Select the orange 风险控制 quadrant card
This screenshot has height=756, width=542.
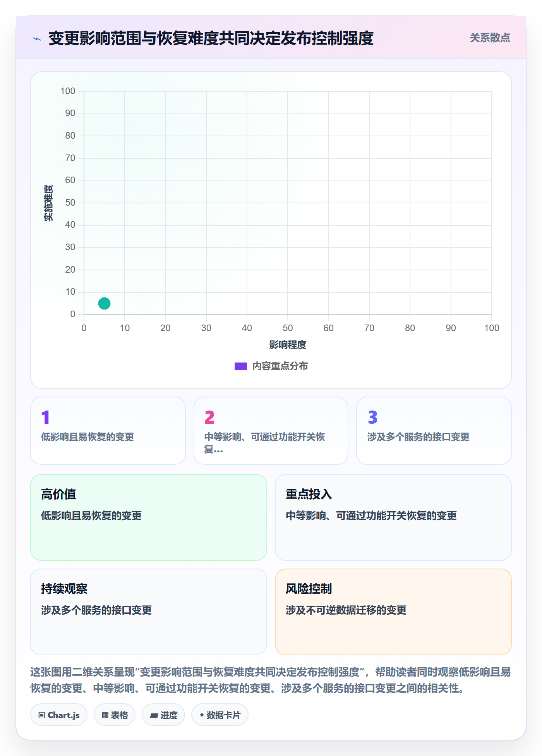coord(393,612)
